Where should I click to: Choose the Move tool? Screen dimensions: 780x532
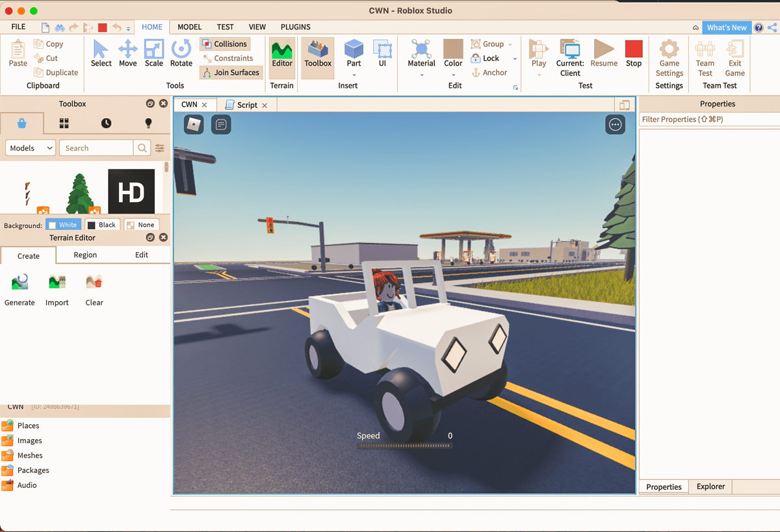[x=127, y=53]
